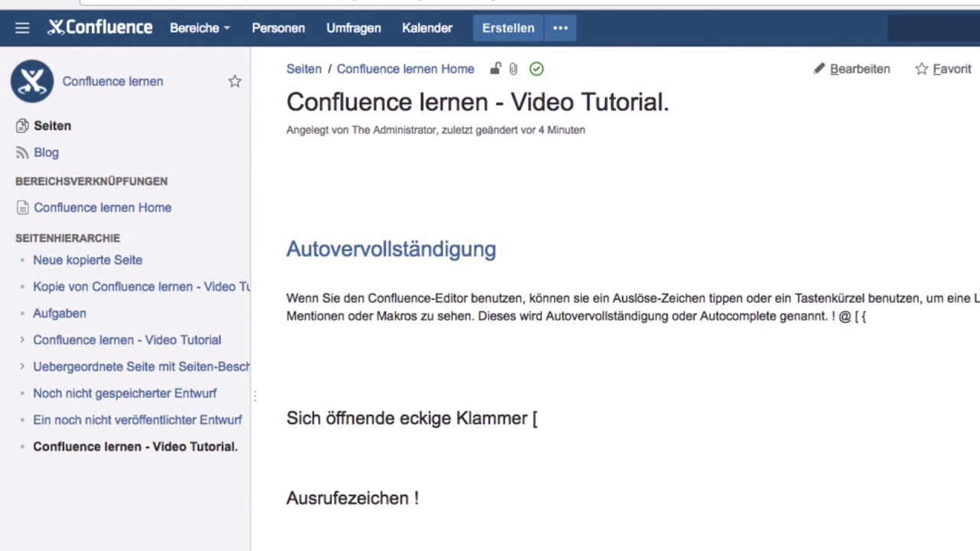
Task: Expand the Confluence lernen - Video Tutorial tree item
Action: click(x=22, y=340)
